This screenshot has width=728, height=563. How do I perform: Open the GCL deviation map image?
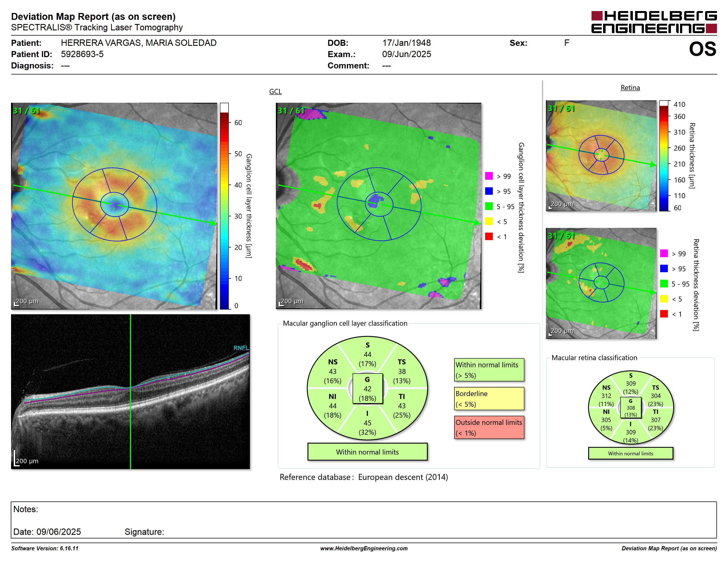(378, 206)
